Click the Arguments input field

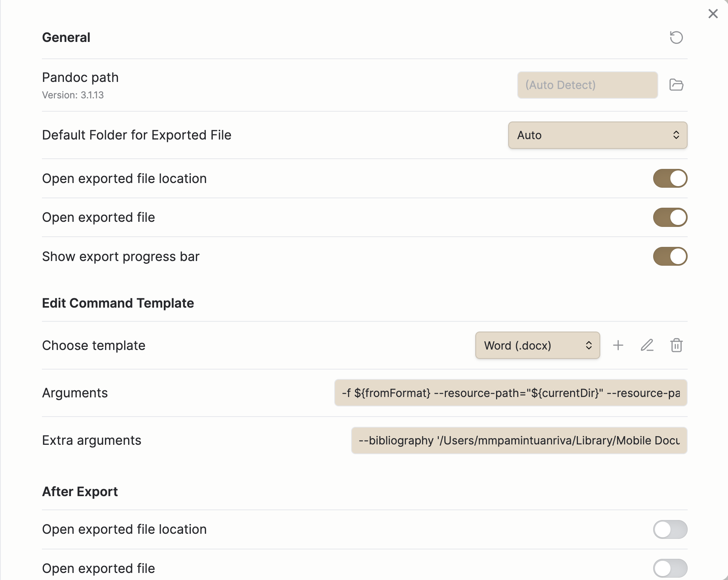point(511,393)
